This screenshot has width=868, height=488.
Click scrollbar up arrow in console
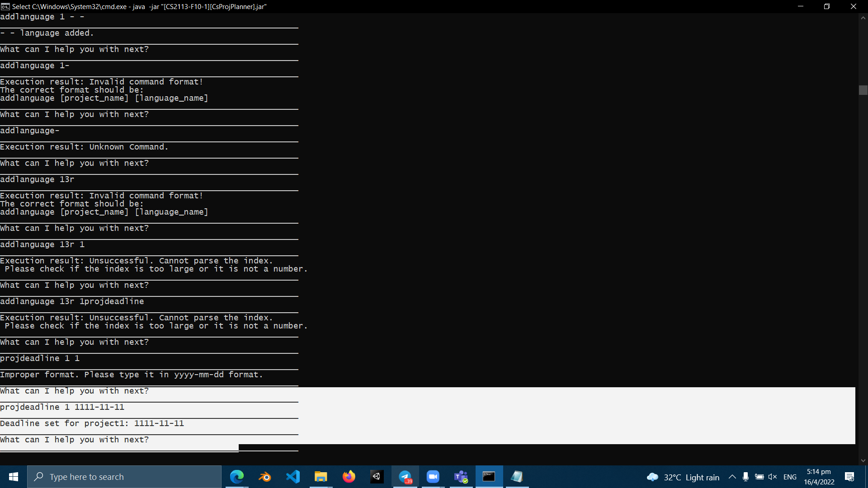(x=863, y=18)
